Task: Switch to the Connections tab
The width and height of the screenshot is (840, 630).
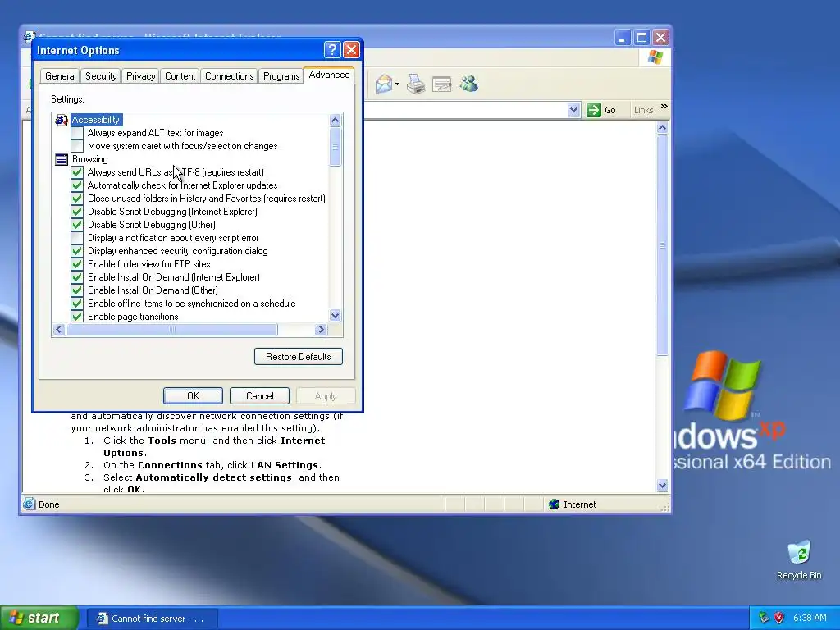Action: click(x=230, y=76)
